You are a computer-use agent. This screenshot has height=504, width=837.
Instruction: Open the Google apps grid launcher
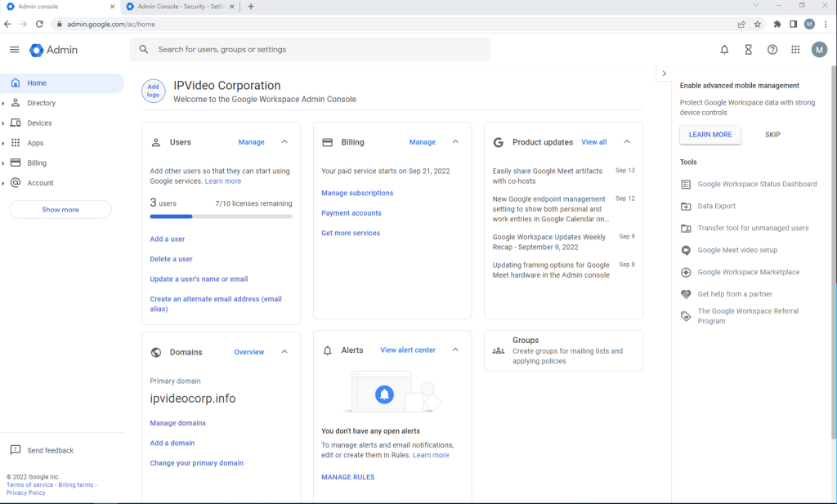pos(795,50)
